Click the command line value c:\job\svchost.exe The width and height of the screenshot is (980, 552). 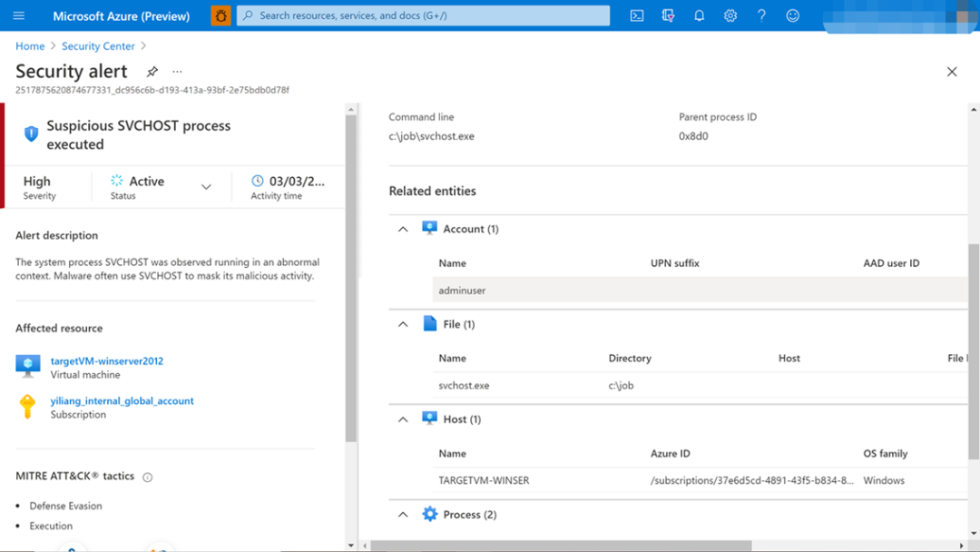[x=431, y=136]
